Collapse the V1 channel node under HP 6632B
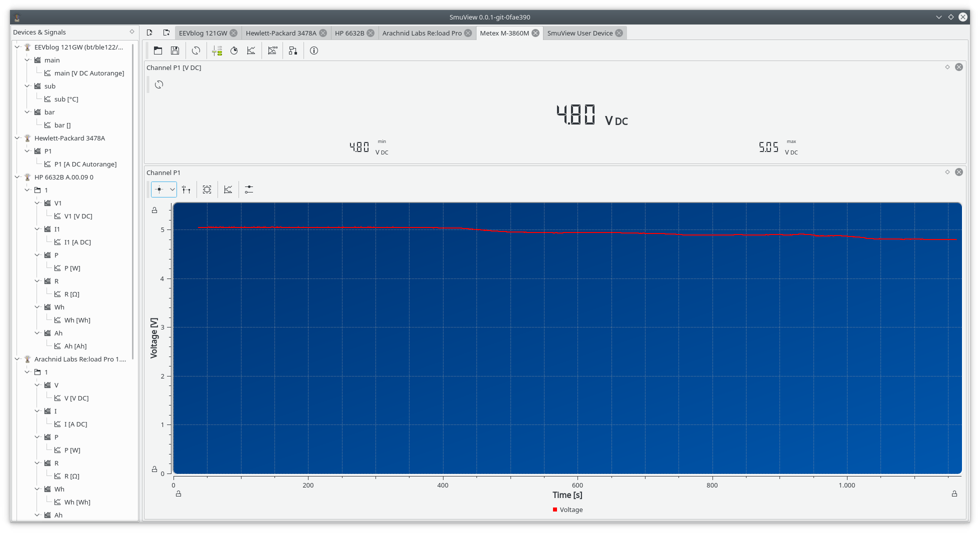Viewport: 980px width, 533px height. click(x=37, y=203)
